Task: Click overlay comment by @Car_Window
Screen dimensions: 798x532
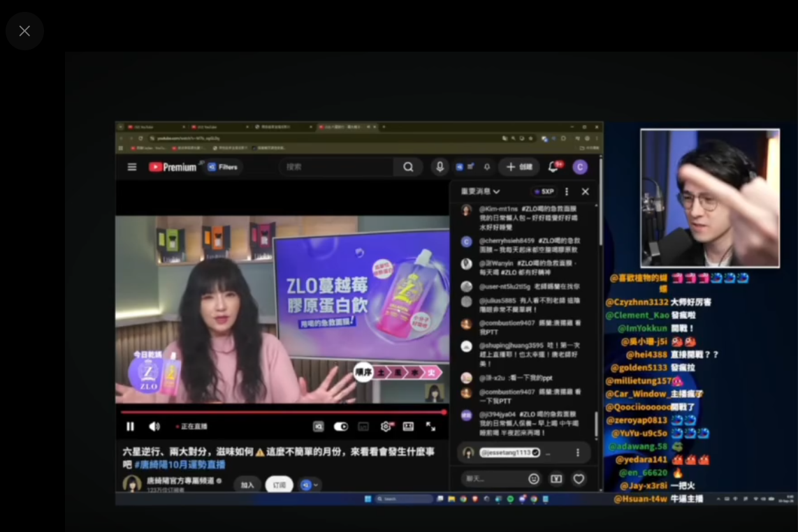Action: click(x=654, y=394)
